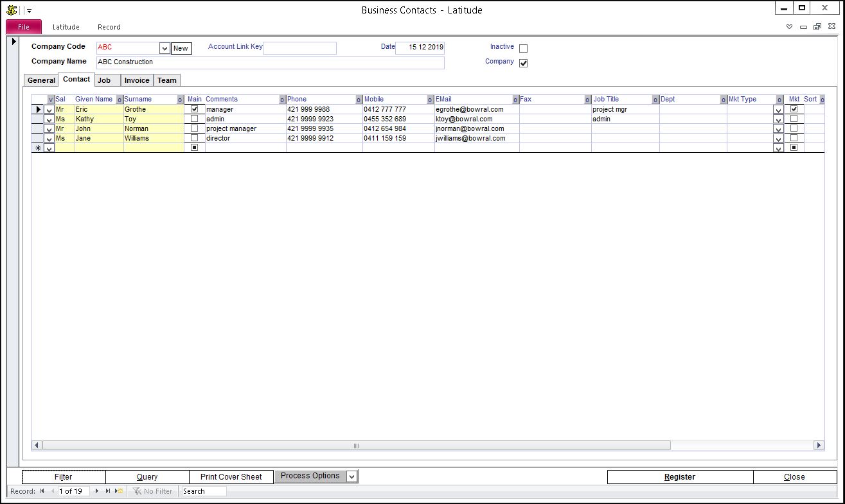This screenshot has width=845, height=504.
Task: Toggle the Inactive checkbox
Action: 523,48
